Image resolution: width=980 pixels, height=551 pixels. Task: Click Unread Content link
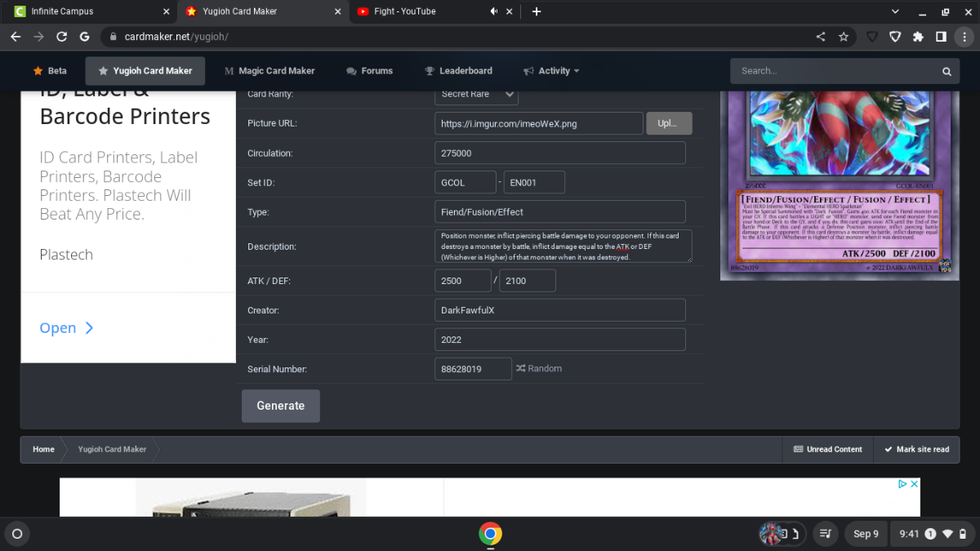pos(828,450)
